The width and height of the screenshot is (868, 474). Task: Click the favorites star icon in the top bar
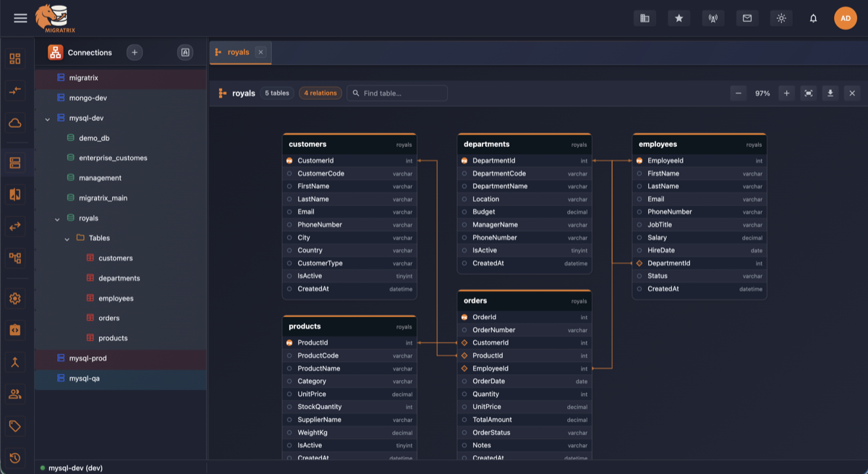[678, 17]
